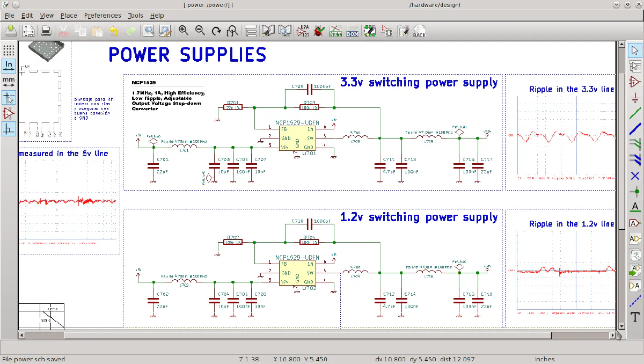This screenshot has height=364, width=644.
Task: Toggle horizontal/vertical wire orientation
Action: click(x=9, y=129)
